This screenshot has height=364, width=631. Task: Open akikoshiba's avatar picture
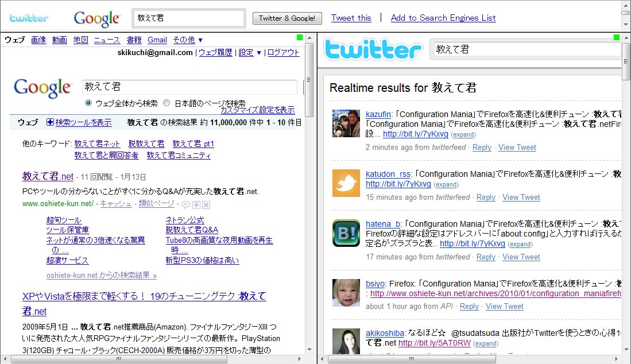tap(346, 342)
